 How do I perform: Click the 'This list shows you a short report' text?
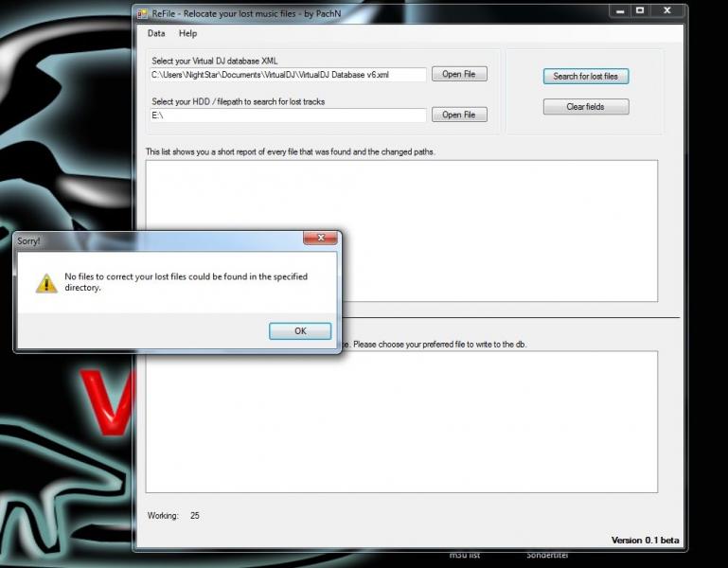pos(291,151)
